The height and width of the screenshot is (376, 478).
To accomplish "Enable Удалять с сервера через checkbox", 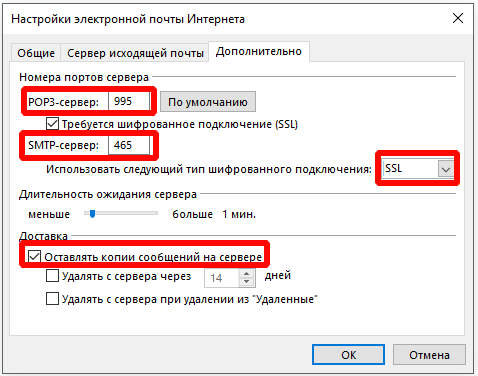I will (52, 276).
